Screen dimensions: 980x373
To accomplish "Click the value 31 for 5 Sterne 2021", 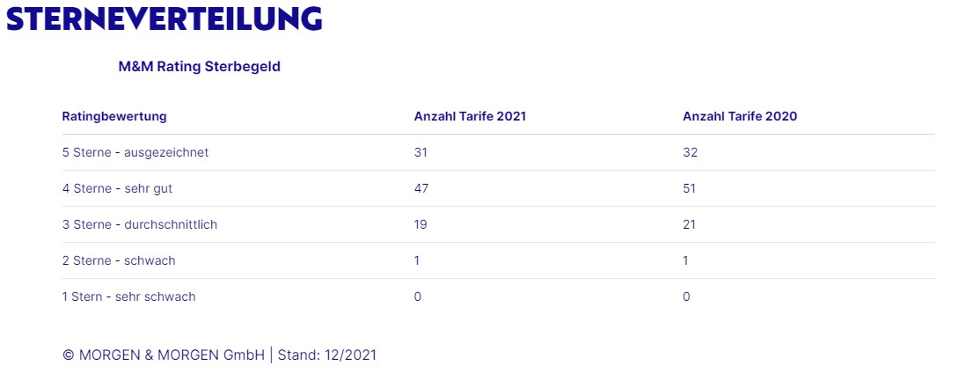I will click(421, 152).
